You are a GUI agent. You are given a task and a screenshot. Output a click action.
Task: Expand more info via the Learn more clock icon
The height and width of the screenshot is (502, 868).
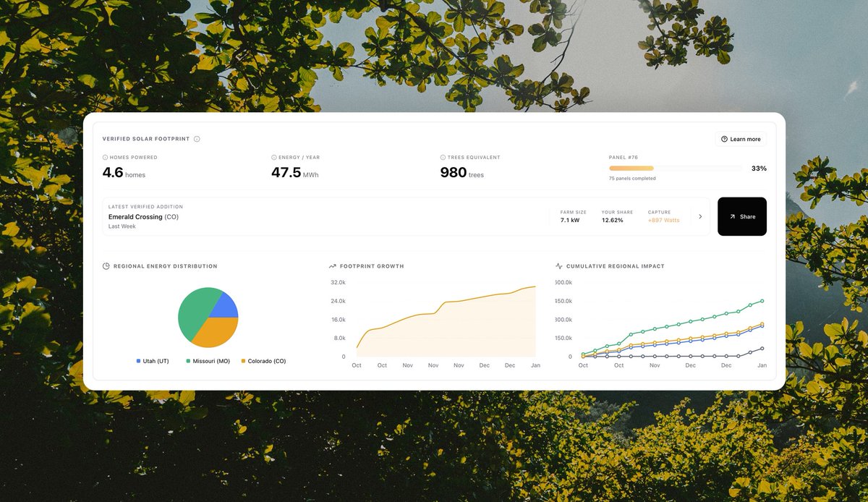[x=723, y=139]
